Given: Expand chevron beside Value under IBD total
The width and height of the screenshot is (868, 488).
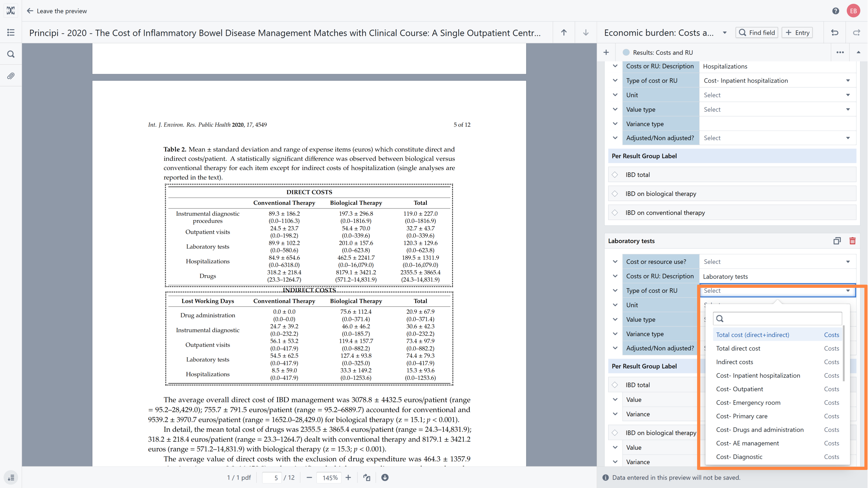Looking at the screenshot, I should (x=615, y=400).
